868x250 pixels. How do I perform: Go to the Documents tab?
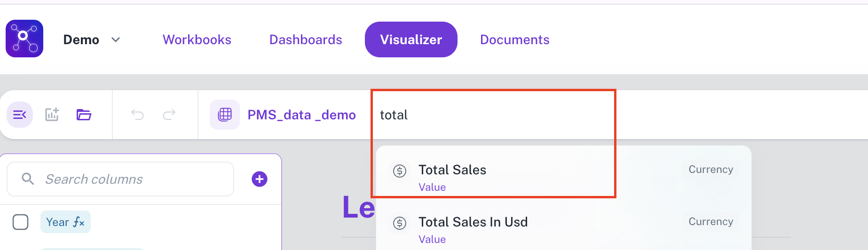point(514,40)
